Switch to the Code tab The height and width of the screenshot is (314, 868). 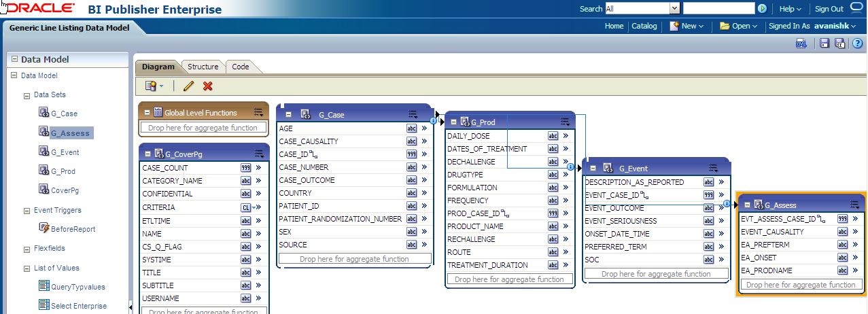click(241, 67)
